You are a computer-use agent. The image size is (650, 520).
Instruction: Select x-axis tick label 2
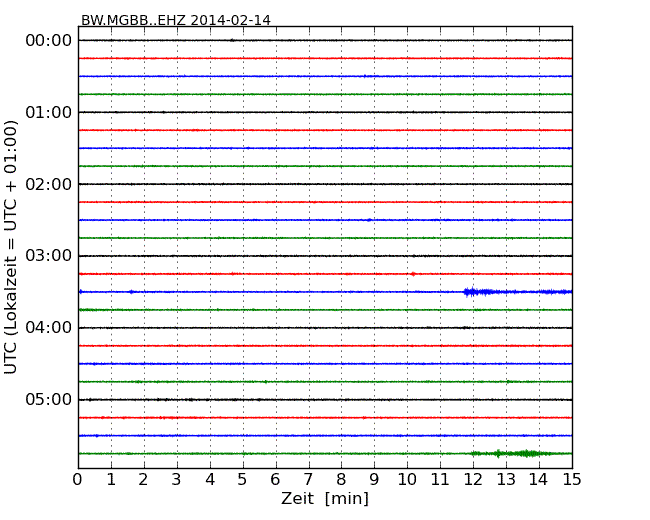(143, 480)
